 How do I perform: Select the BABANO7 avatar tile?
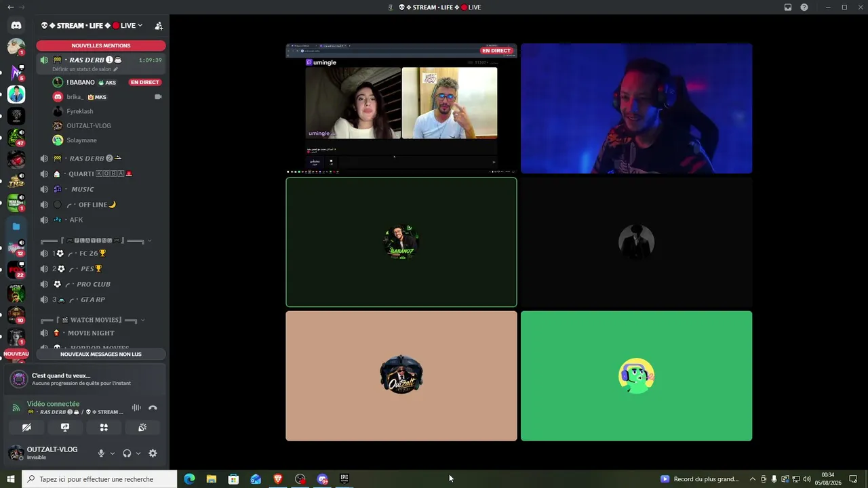click(x=401, y=242)
